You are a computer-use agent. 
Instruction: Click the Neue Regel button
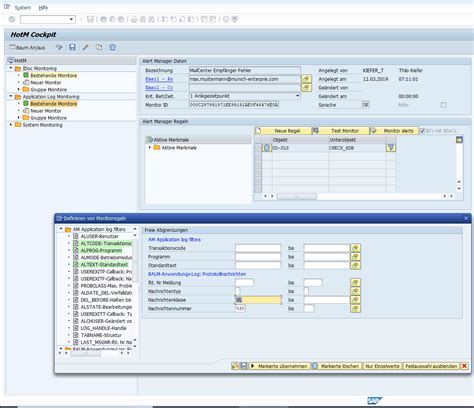[283, 131]
